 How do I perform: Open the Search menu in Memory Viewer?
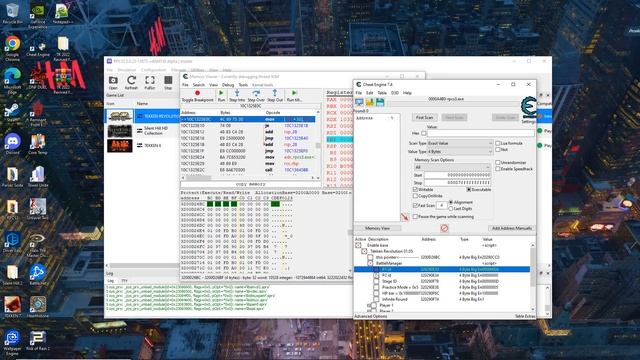(199, 85)
